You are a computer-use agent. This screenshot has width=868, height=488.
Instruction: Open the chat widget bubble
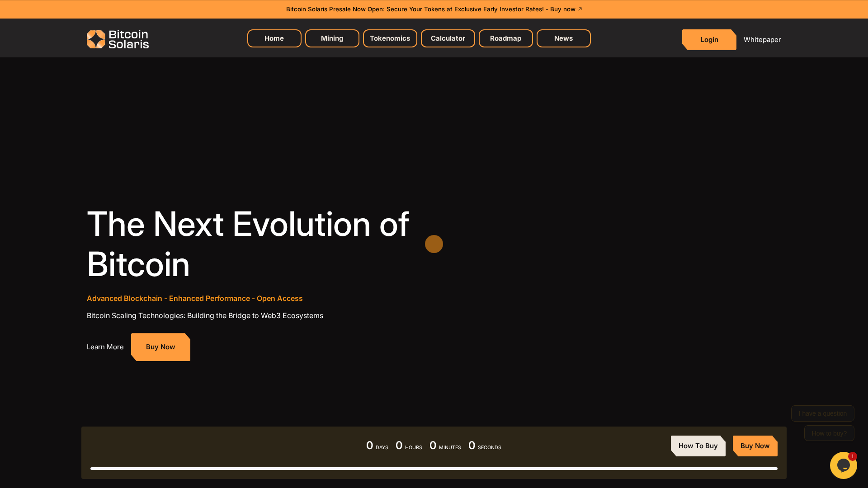(x=843, y=465)
